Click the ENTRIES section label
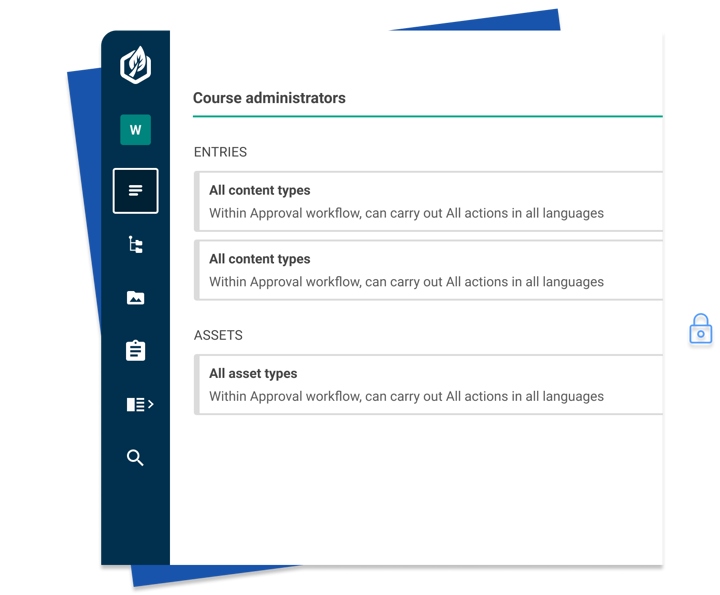The image size is (720, 595). (x=220, y=152)
